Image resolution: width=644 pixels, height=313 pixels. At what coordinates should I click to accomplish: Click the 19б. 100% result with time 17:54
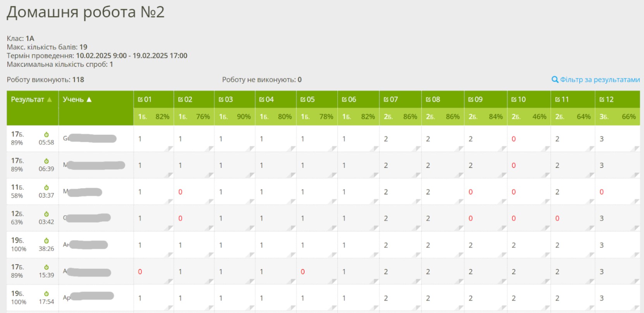click(x=18, y=298)
